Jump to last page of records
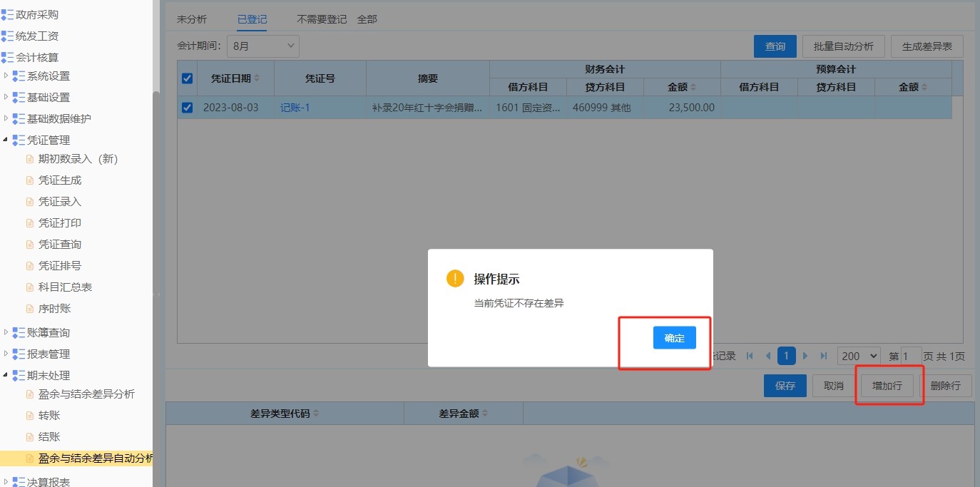 [x=824, y=355]
